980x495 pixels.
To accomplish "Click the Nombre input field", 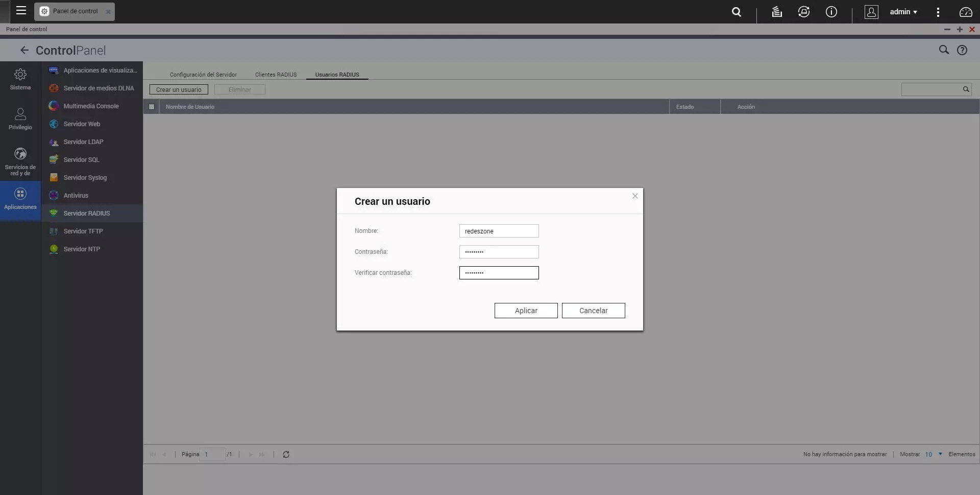I will 499,231.
